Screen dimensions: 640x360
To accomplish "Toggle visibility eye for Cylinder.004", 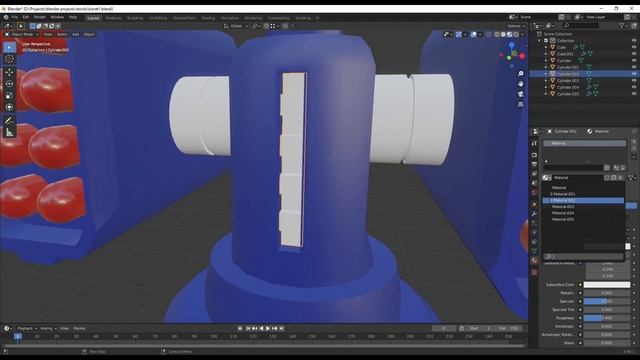I will click(634, 87).
